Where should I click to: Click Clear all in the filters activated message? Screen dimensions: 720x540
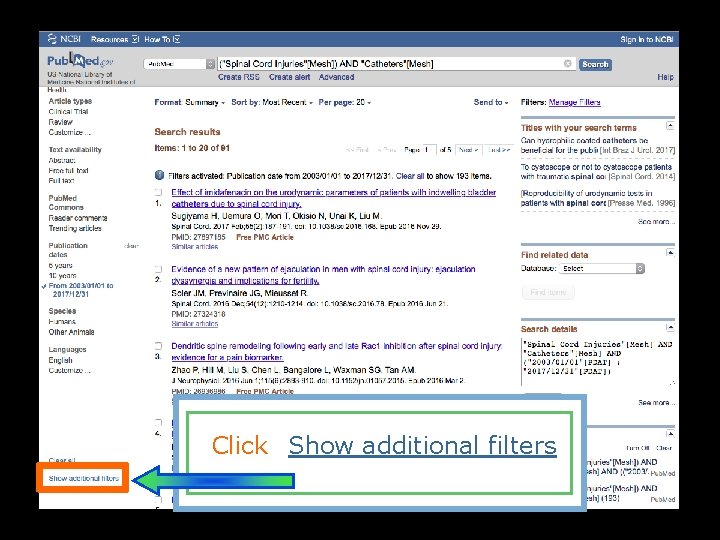(410, 176)
